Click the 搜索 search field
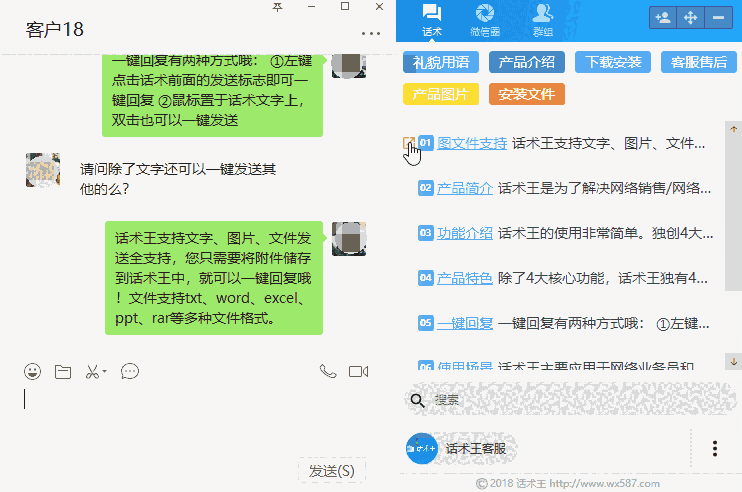This screenshot has width=742, height=492. 571,400
